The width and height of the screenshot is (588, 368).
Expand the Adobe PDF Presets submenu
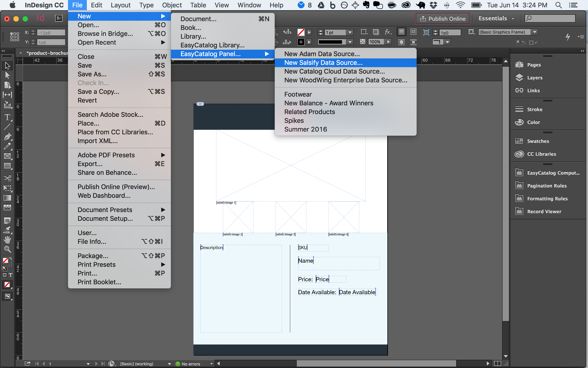[x=119, y=155]
